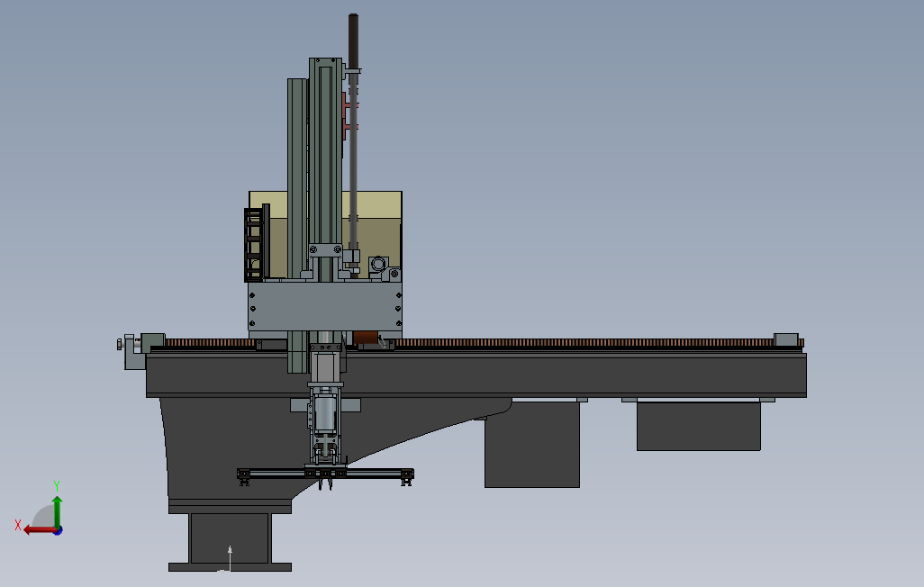924x587 pixels.
Task: Select the pneumatic cylinder below the beam
Action: click(325, 415)
